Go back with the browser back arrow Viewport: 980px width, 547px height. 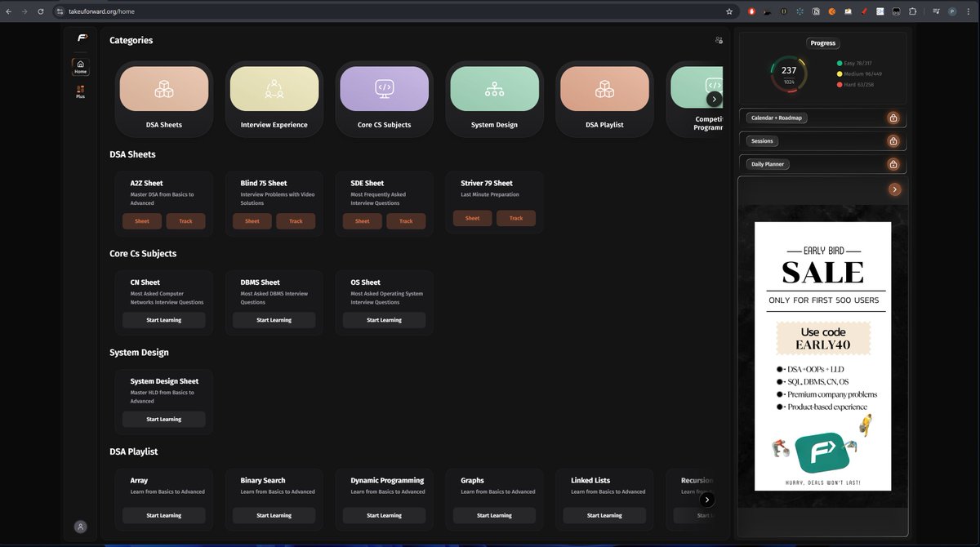(8, 11)
